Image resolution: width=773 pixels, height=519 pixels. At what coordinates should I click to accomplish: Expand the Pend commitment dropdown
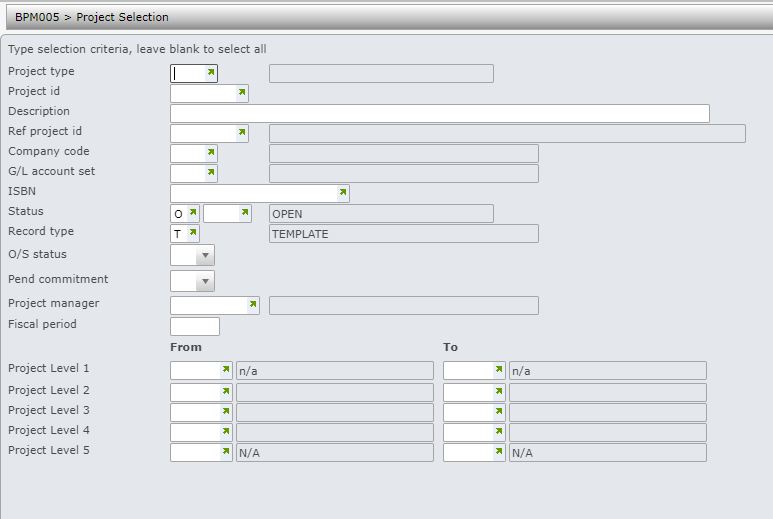point(205,282)
